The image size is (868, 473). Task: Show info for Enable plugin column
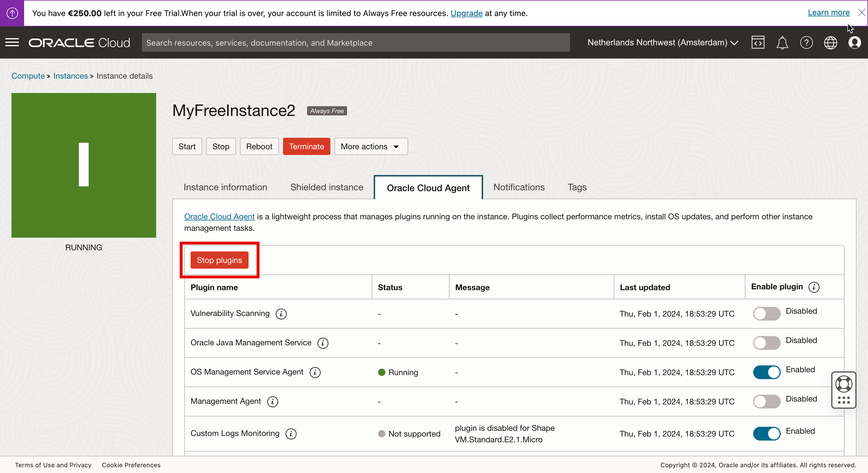pos(814,287)
